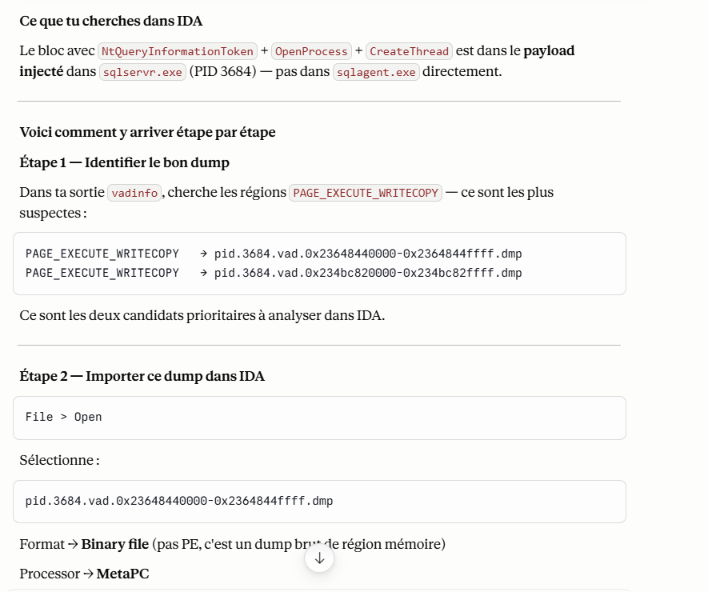The width and height of the screenshot is (709, 592).
Task: Click the bold payload text
Action: [549, 51]
